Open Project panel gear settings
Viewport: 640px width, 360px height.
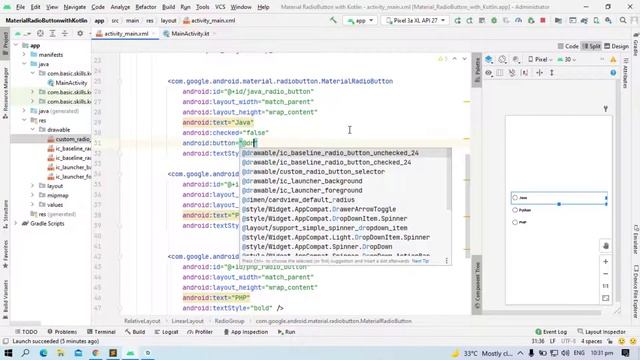coord(80,33)
